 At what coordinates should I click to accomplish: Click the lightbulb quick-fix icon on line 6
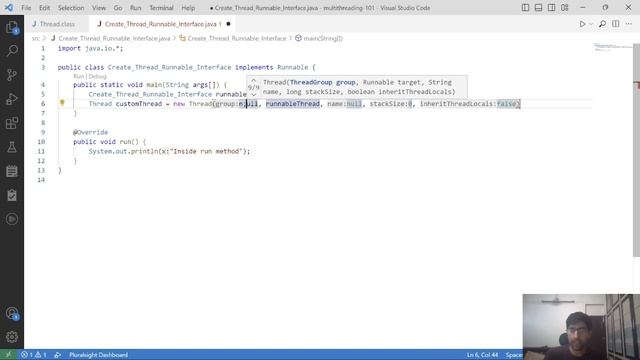click(62, 103)
